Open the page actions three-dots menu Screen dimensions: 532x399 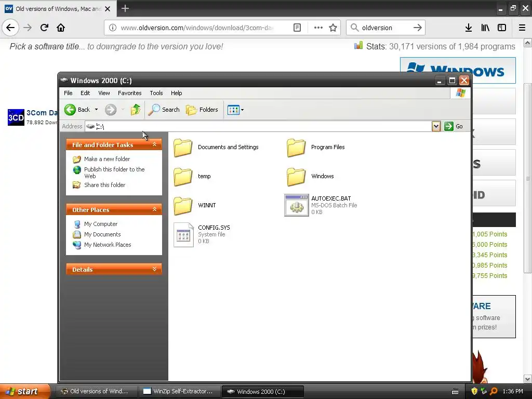point(318,28)
